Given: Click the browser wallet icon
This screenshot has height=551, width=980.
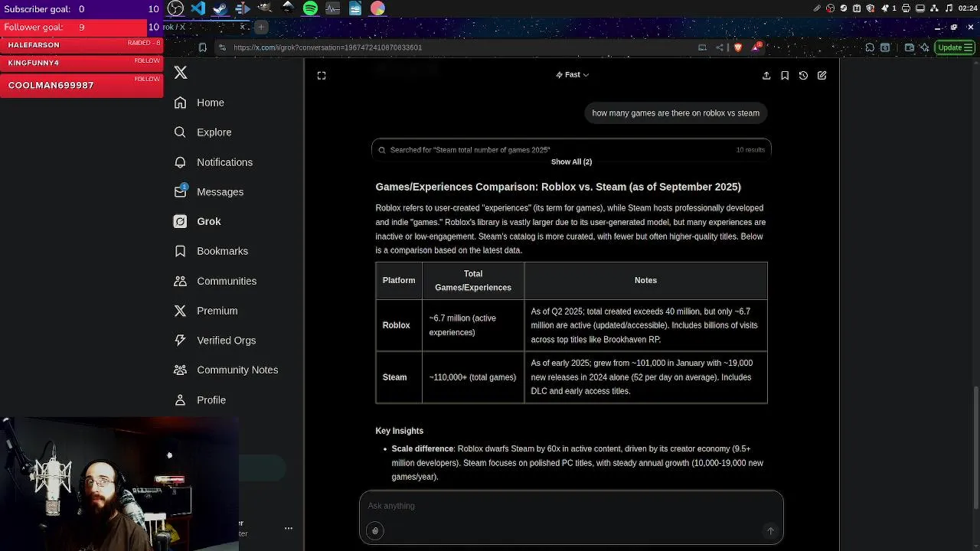Looking at the screenshot, I should coord(909,47).
